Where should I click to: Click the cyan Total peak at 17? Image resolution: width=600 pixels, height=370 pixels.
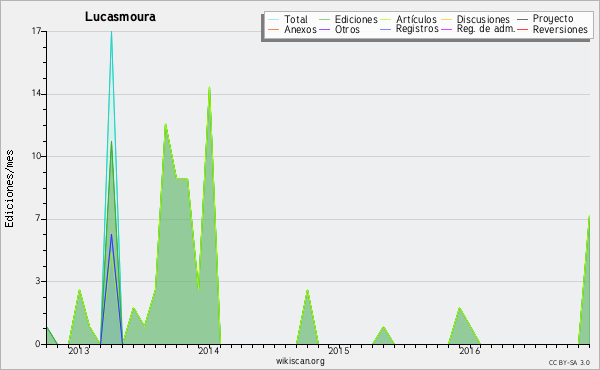[x=111, y=32]
